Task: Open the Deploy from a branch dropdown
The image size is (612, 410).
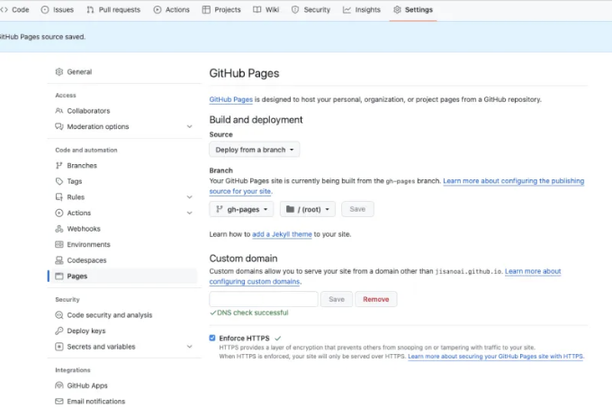Action: pyautogui.click(x=254, y=150)
